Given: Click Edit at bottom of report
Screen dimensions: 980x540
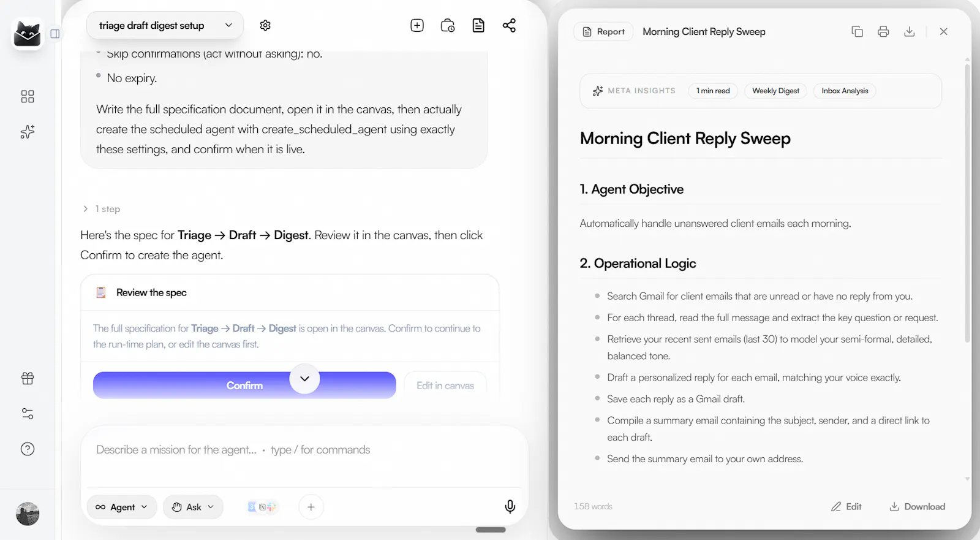Looking at the screenshot, I should [846, 506].
